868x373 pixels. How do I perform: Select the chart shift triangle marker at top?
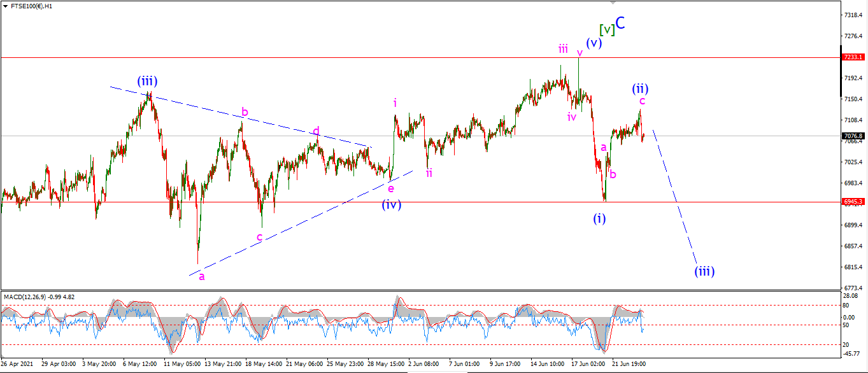click(x=613, y=3)
